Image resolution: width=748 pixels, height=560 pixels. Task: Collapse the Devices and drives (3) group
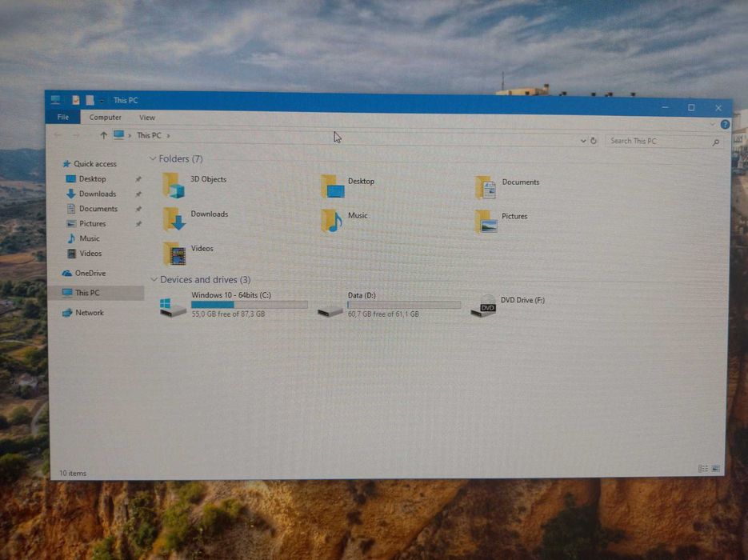(x=154, y=279)
